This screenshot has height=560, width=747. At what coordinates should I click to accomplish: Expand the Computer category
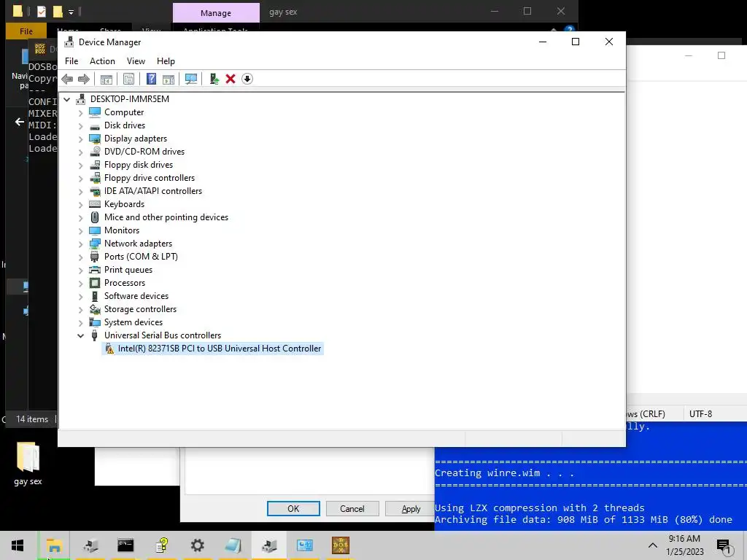point(80,113)
